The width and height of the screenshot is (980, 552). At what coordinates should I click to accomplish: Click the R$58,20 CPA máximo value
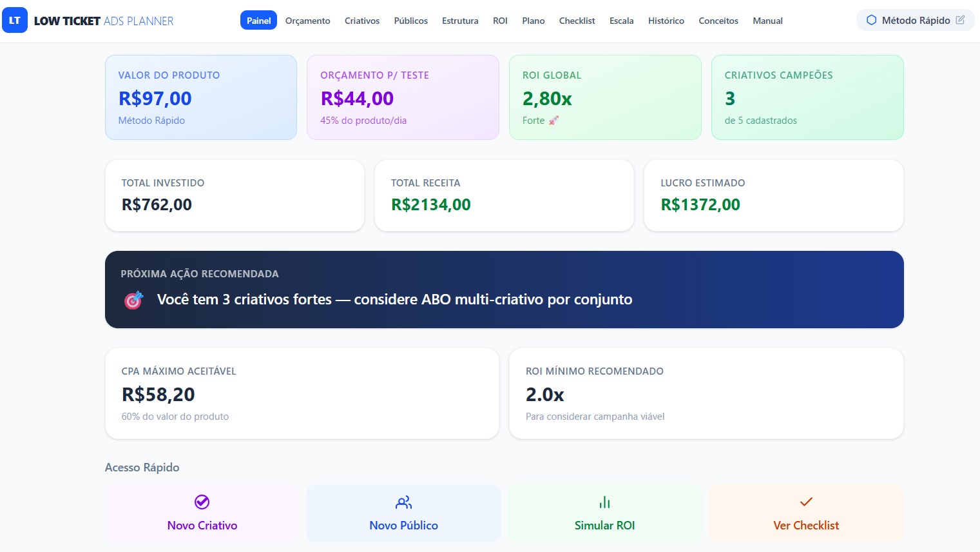[x=159, y=395]
